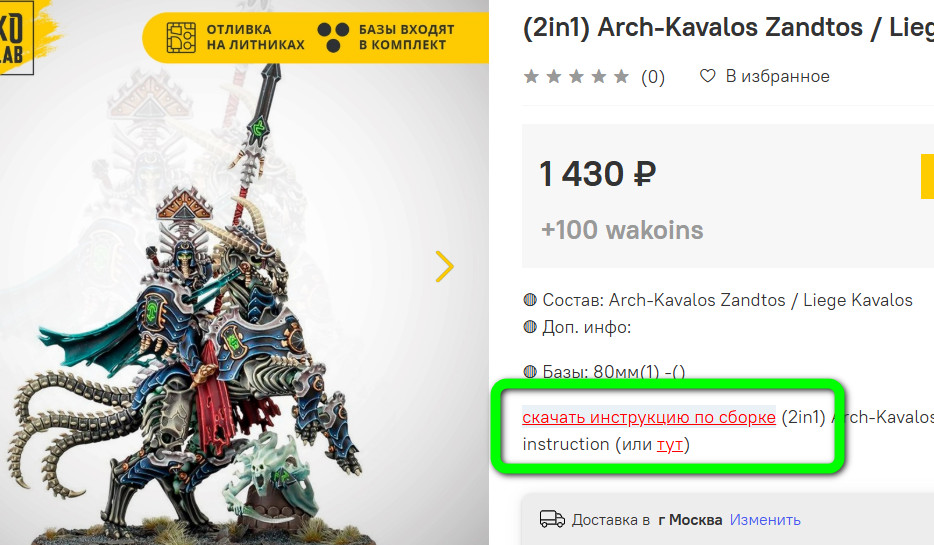Follow the red тут link

click(x=670, y=444)
